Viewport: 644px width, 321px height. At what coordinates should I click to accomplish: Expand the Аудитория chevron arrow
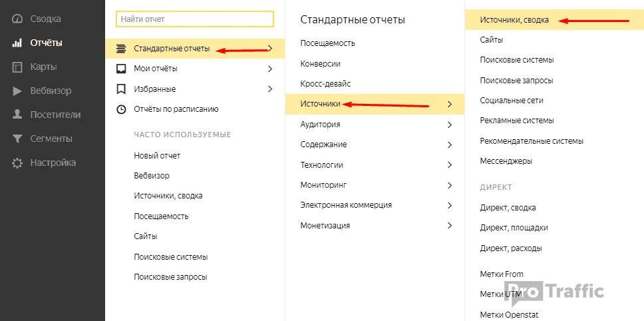(450, 125)
